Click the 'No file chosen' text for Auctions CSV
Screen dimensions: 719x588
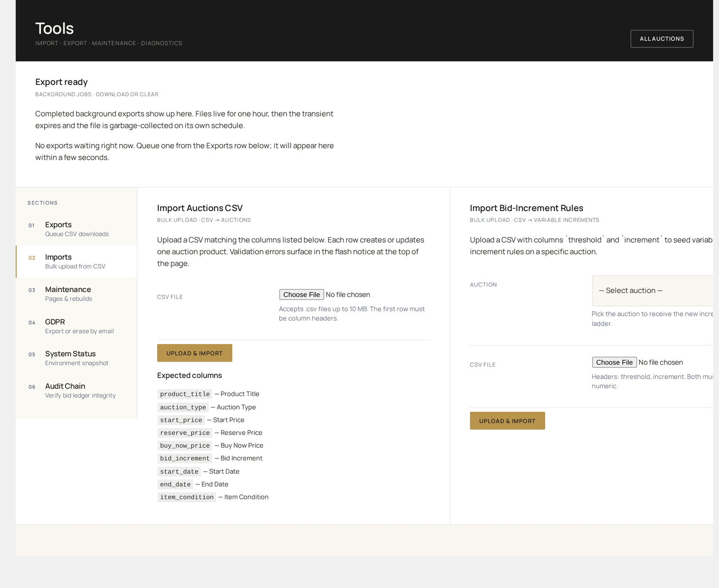point(348,294)
